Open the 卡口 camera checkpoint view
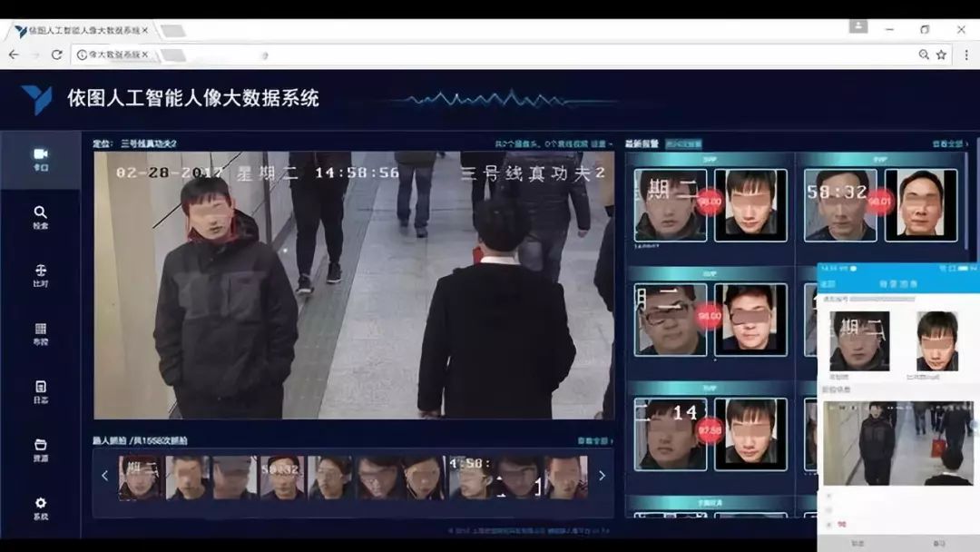980x552 pixels. [41, 160]
